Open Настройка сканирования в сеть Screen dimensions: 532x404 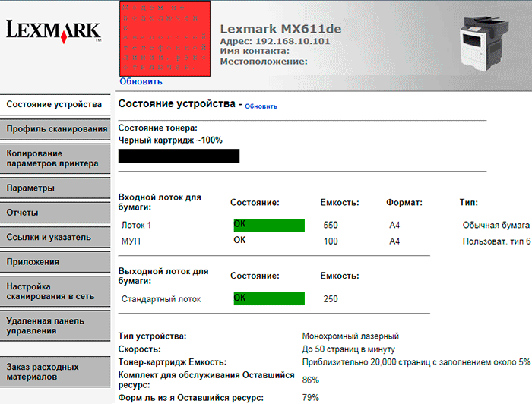55,292
